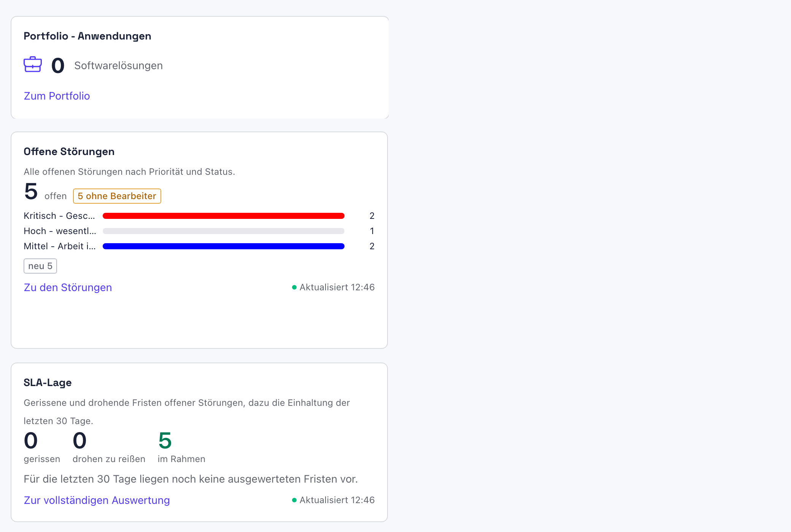Click 'Aktualisiert 12:46' in SLA-Lage card
Image resolution: width=791 pixels, height=532 pixels.
(334, 500)
